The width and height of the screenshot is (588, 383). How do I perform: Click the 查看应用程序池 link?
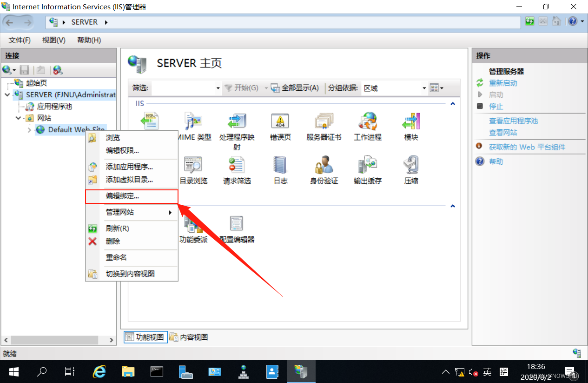point(513,121)
